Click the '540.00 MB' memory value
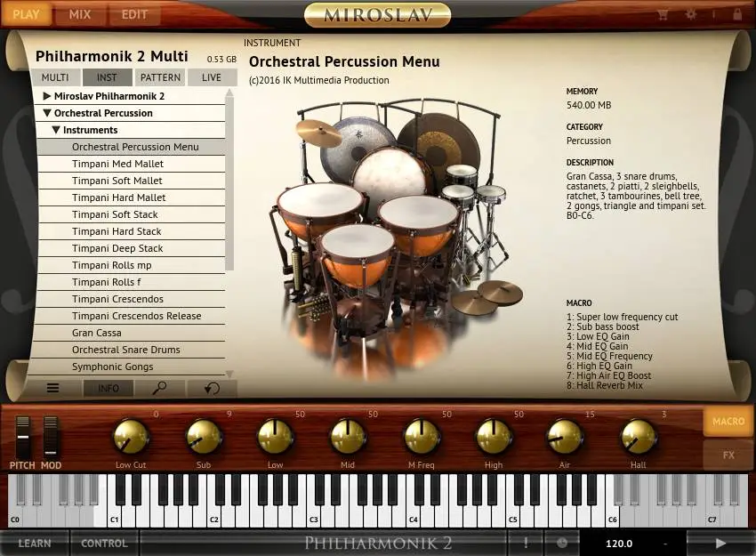Image resolution: width=756 pixels, height=556 pixels. pyautogui.click(x=589, y=105)
